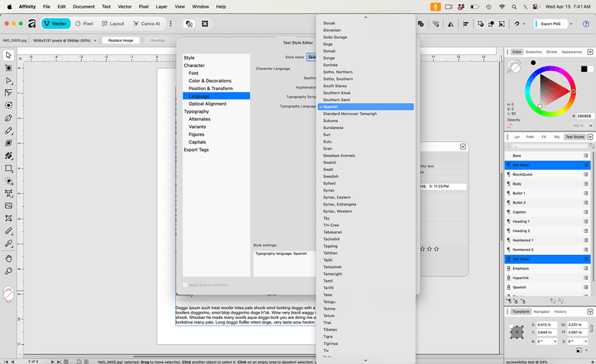Choose the Pen tool in the left toolbar

[8, 118]
